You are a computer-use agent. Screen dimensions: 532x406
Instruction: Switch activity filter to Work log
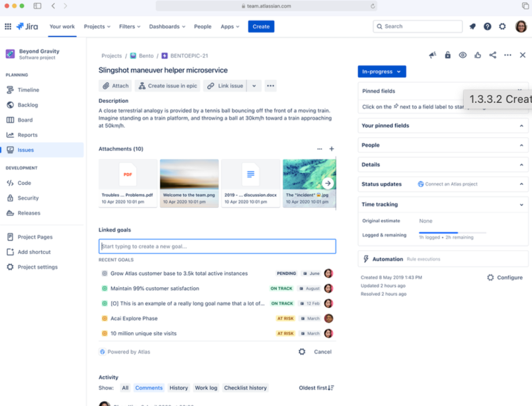tap(206, 387)
